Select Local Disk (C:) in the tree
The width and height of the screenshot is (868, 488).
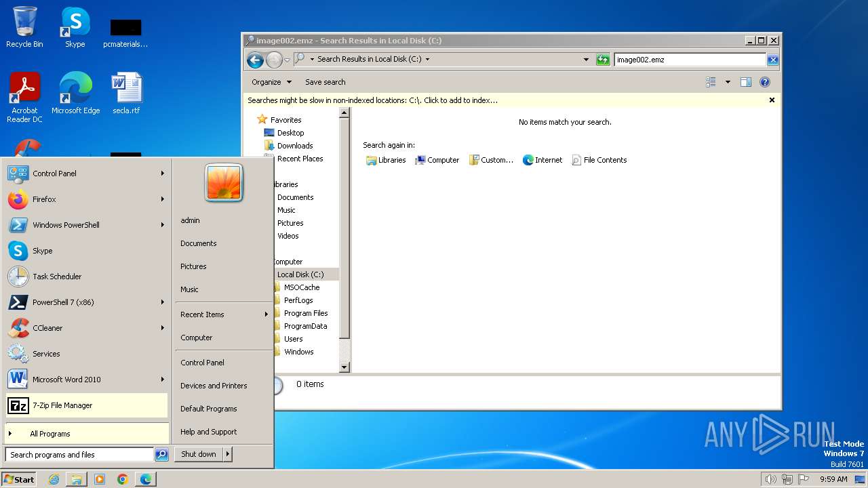coord(300,274)
